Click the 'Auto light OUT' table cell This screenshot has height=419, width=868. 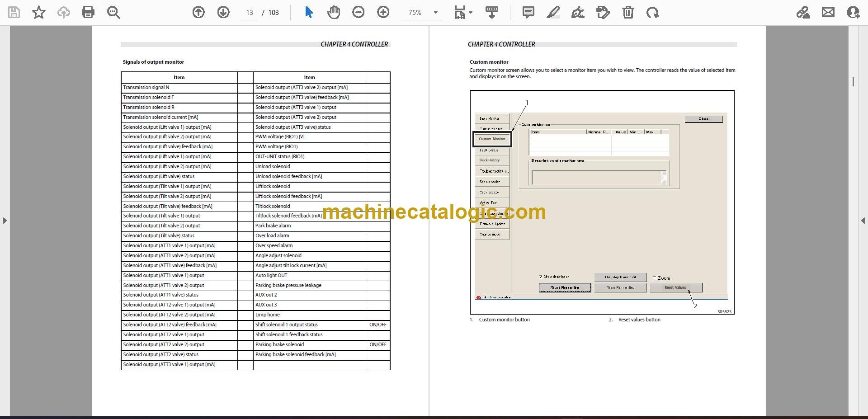click(x=309, y=275)
